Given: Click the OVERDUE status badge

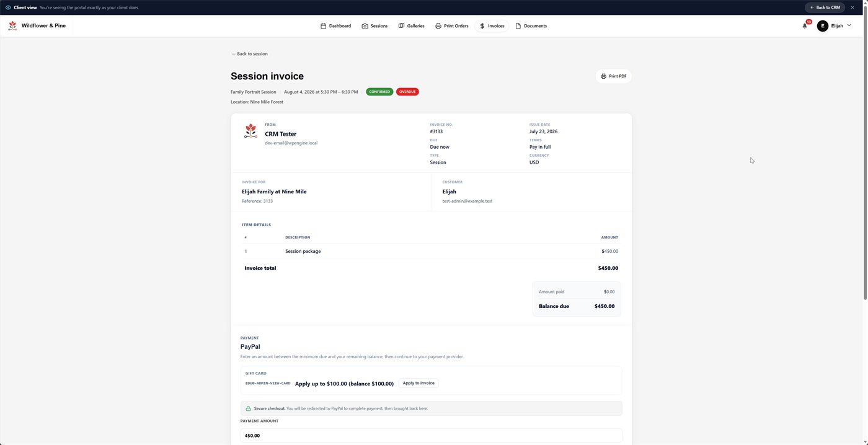Looking at the screenshot, I should tap(407, 92).
